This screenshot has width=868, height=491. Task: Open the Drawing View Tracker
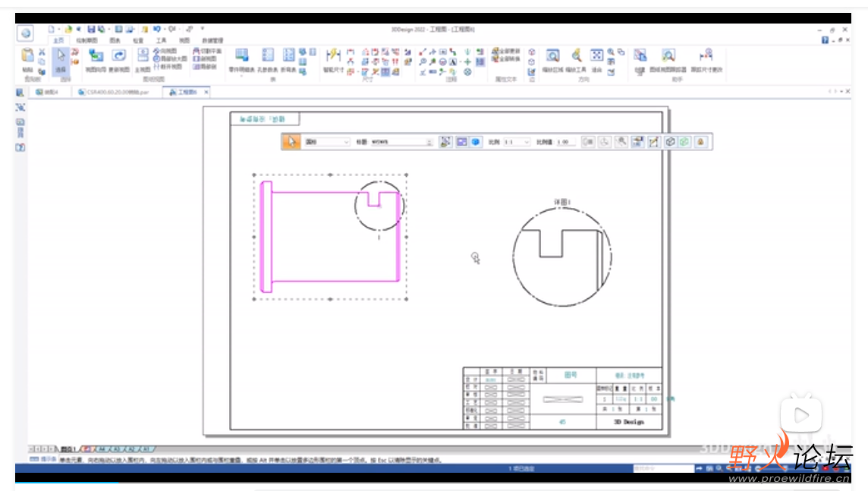pyautogui.click(x=668, y=61)
